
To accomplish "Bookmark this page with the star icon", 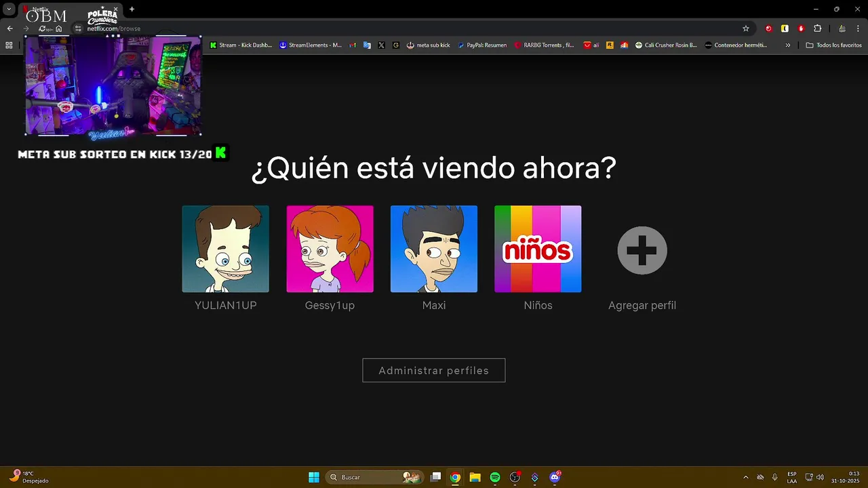I will [x=746, y=28].
